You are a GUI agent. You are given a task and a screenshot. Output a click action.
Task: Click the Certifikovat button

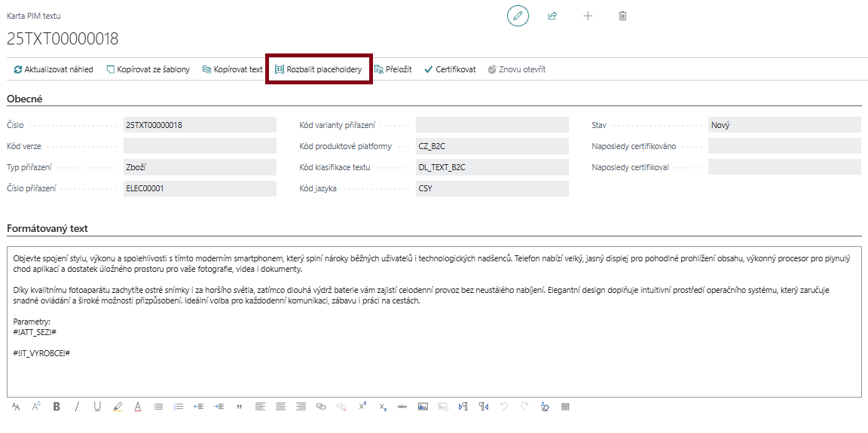(450, 69)
